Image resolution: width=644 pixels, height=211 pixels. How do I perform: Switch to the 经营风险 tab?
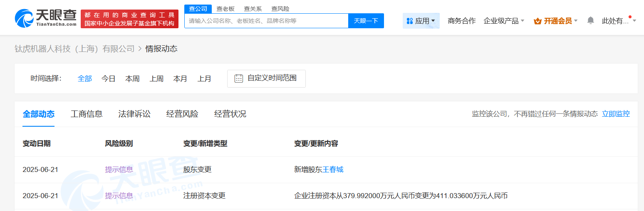click(x=182, y=114)
